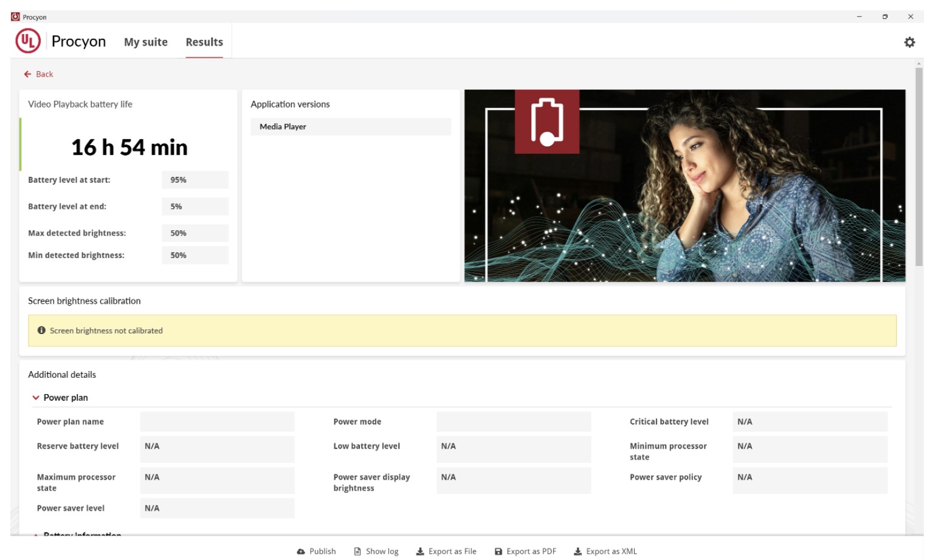
Task: Click the 5% battery end value
Action: pyautogui.click(x=195, y=207)
